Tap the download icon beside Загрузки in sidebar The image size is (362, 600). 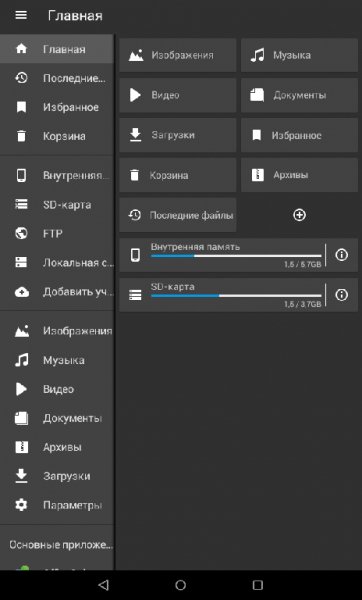pos(21,476)
